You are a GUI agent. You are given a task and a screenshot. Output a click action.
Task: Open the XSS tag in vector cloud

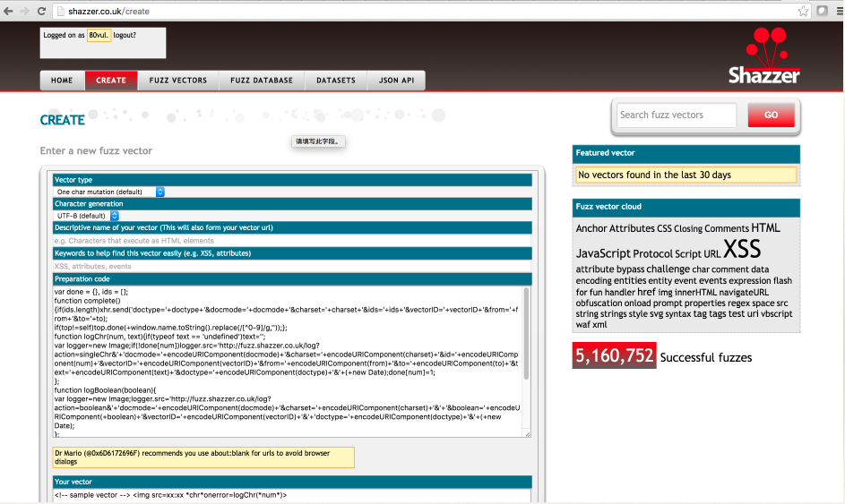pos(742,249)
